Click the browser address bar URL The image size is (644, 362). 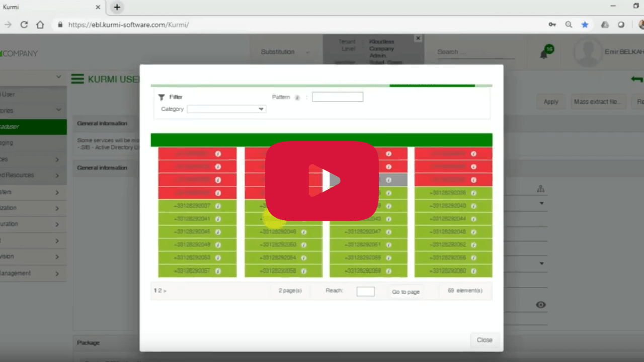(x=128, y=24)
